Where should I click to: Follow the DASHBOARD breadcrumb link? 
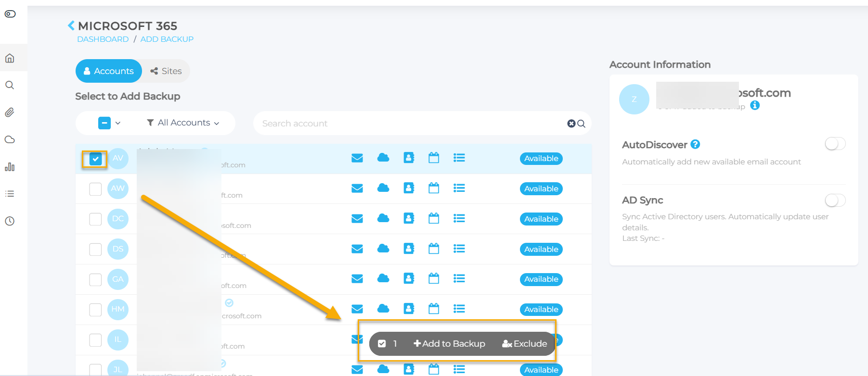click(103, 39)
